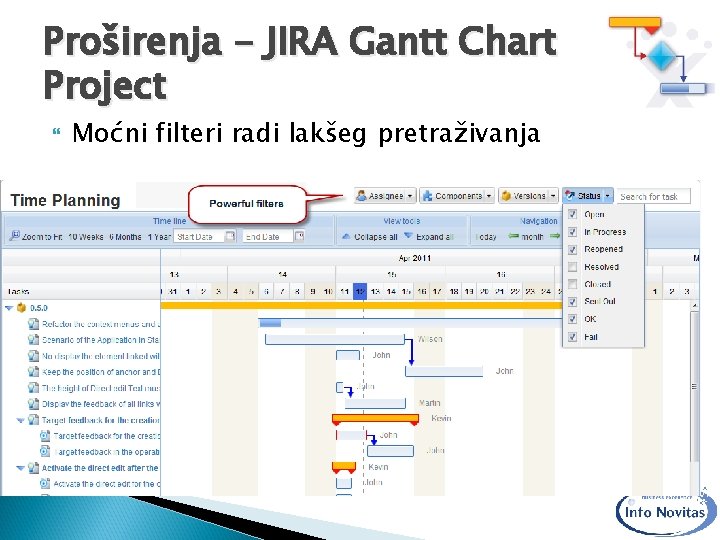Click the issue icon beside 'Refactor the context menus'
The image size is (720, 540).
(33, 324)
